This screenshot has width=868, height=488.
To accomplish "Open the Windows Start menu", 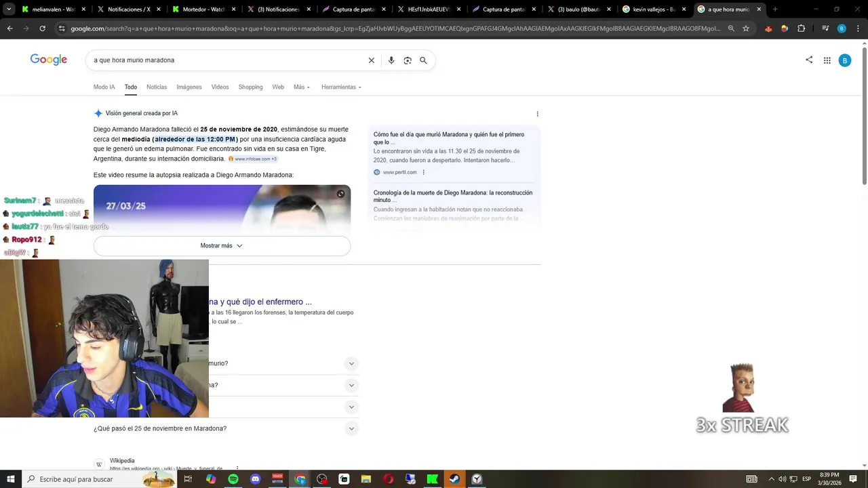I will [x=10, y=479].
